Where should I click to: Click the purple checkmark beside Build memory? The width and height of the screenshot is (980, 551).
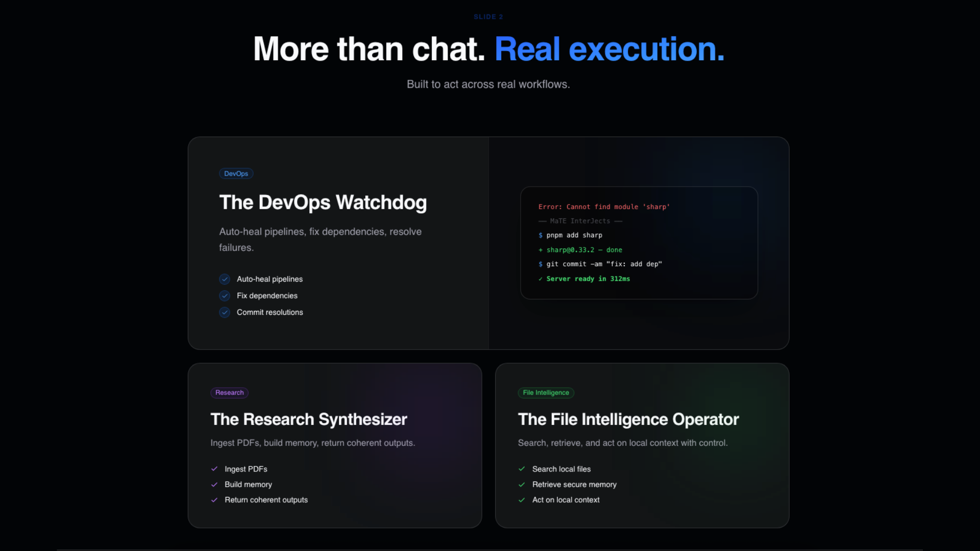(214, 485)
